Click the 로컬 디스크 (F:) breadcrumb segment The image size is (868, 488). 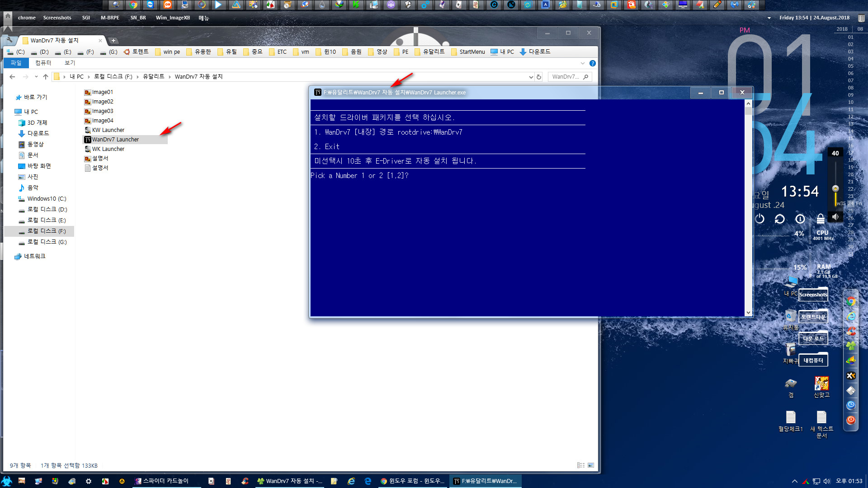[113, 77]
